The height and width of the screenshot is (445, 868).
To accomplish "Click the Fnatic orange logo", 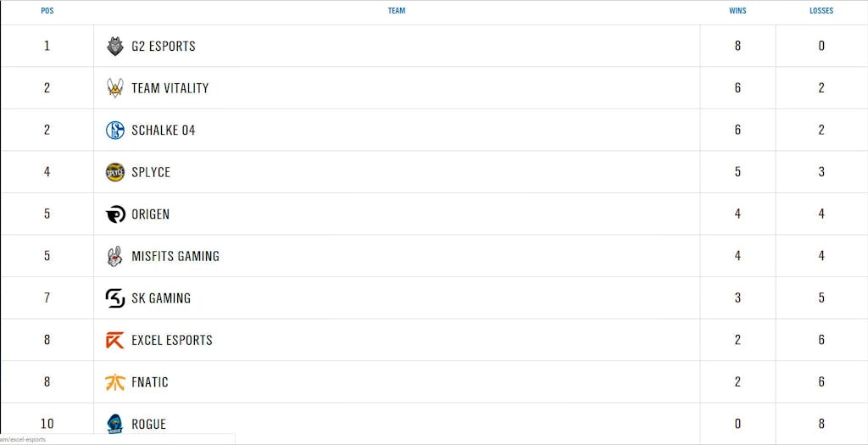I will point(115,382).
